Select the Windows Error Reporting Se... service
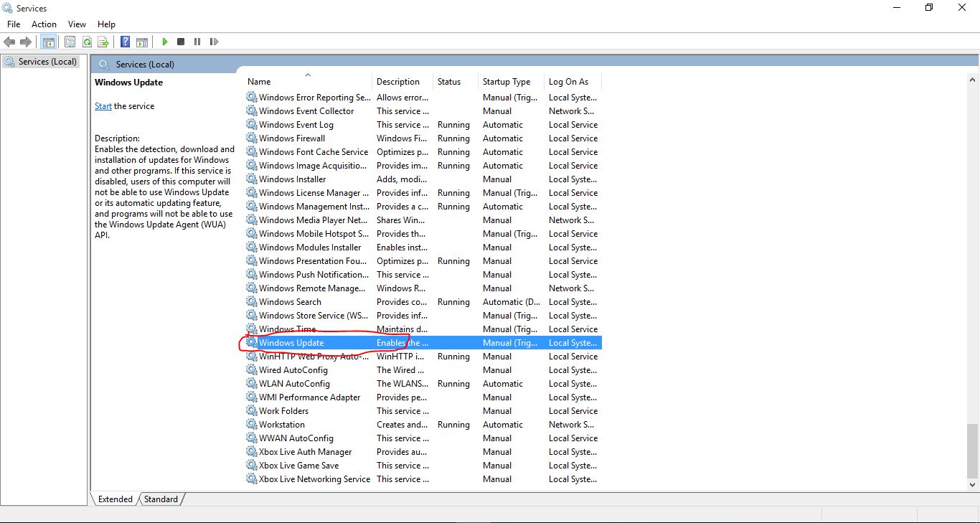Image resolution: width=980 pixels, height=523 pixels. click(423, 98)
